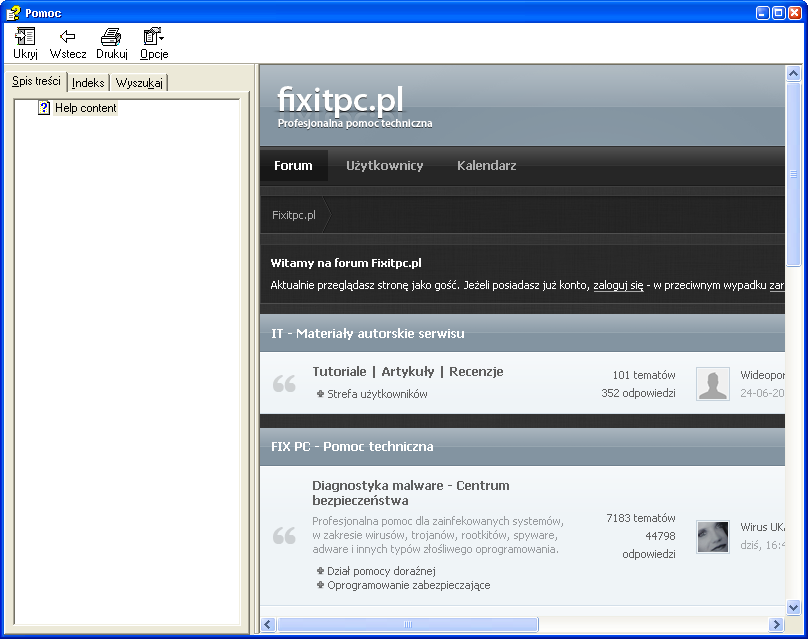
Task: Click the 'Witamy na forum Fixitpc.pl' heading
Action: [346, 263]
